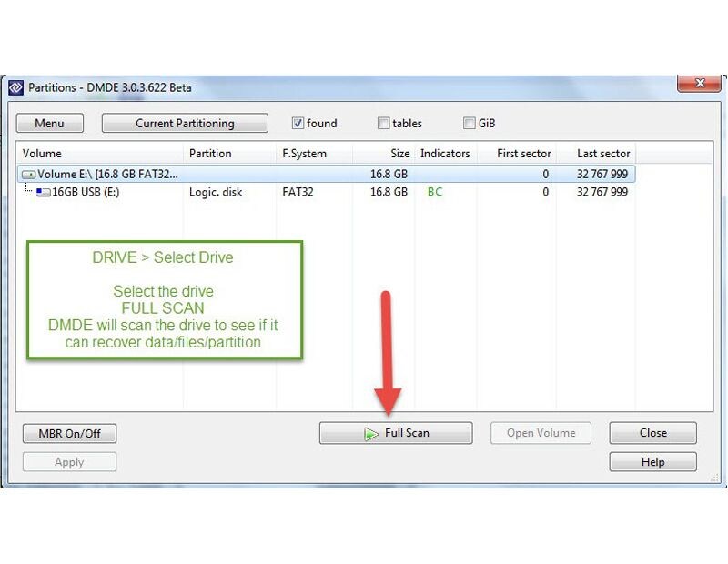Viewport: 728px width, 564px height.
Task: Click the F.System column header
Action: [314, 153]
